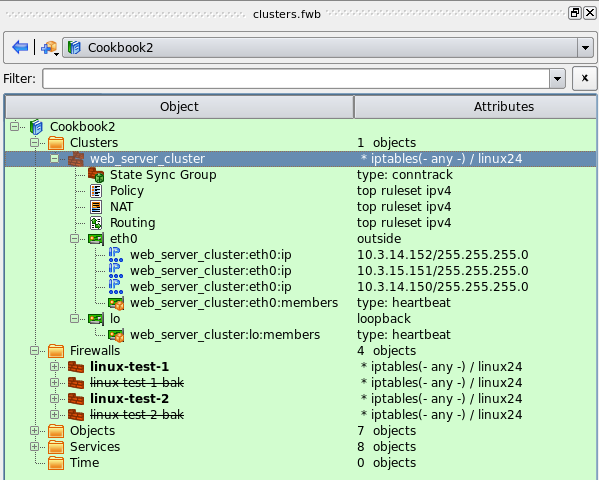Select the linux-test-2 firewall name
This screenshot has height=480, width=599.
coord(130,399)
